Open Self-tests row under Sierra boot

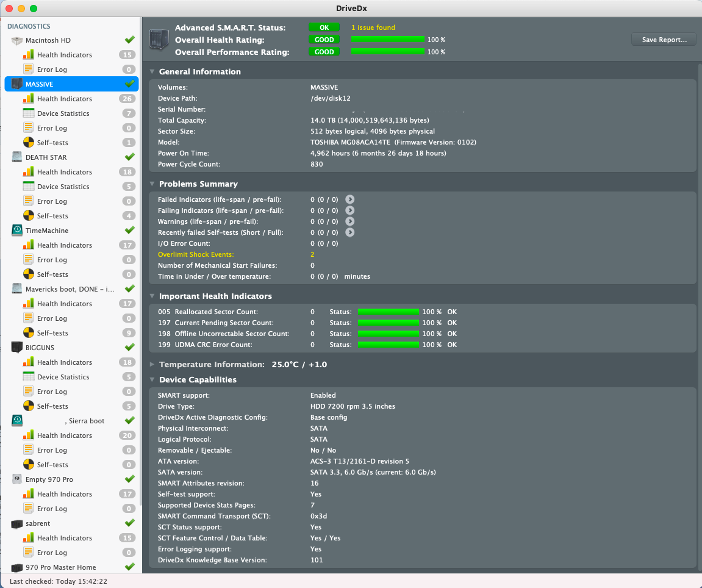coord(71,465)
